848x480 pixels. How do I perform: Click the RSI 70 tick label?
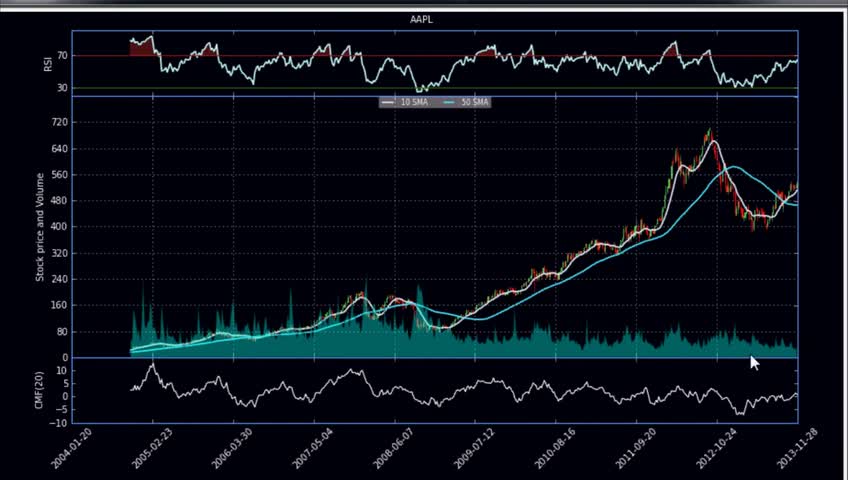(62, 56)
